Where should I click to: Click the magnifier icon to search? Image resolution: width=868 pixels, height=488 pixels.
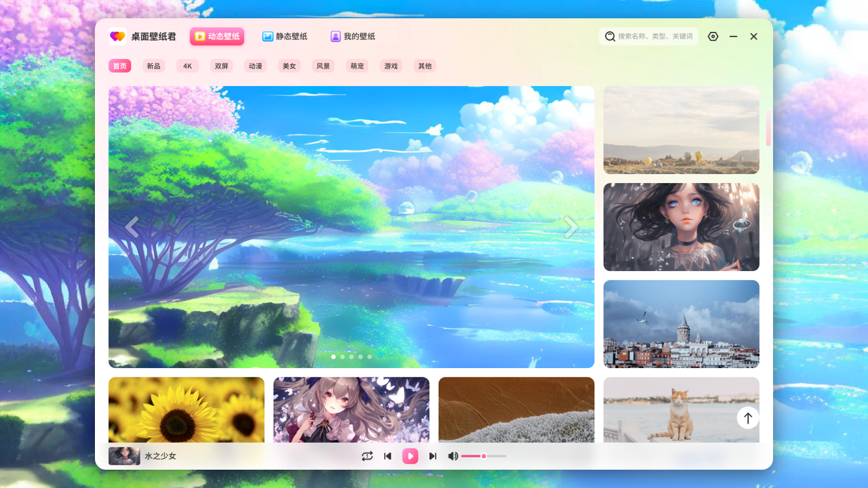[610, 36]
